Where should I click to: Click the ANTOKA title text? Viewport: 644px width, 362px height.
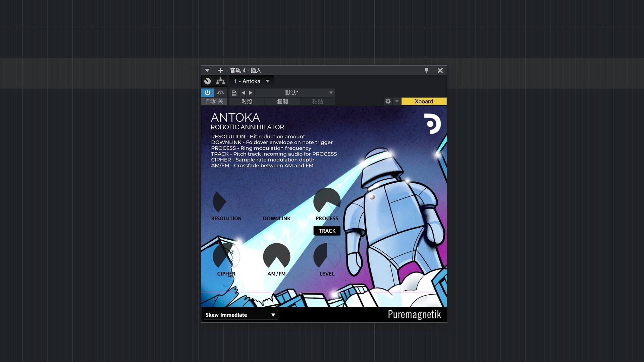[x=235, y=118]
